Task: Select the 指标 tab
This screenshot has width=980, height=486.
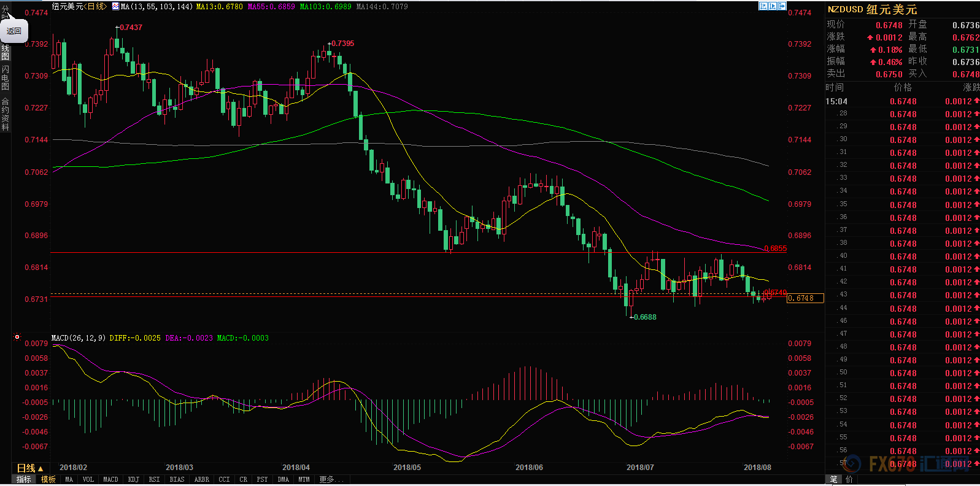Action: [24, 479]
